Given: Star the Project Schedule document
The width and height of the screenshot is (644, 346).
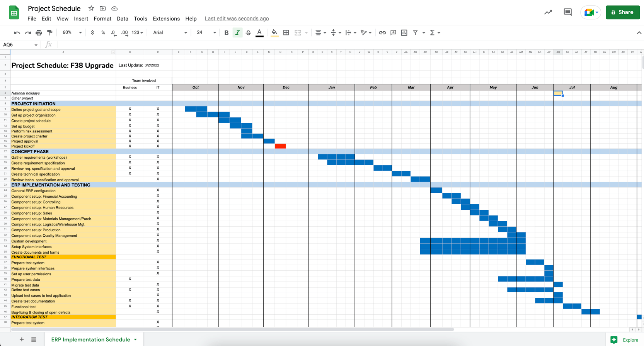Looking at the screenshot, I should point(91,8).
